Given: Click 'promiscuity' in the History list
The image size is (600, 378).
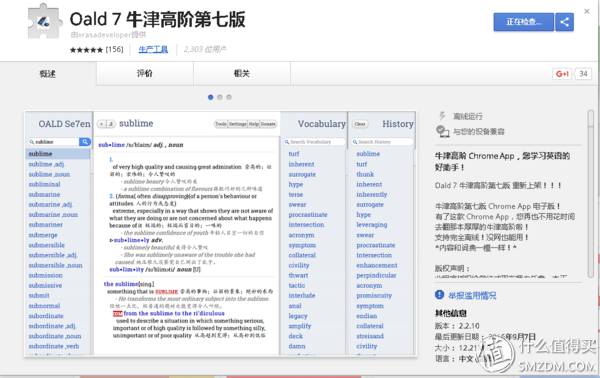Looking at the screenshot, I should pyautogui.click(x=374, y=296).
